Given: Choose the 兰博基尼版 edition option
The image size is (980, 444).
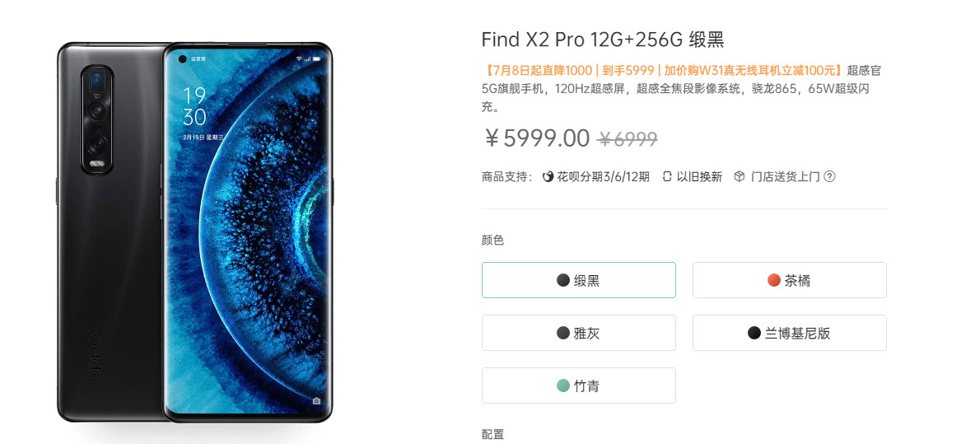Looking at the screenshot, I should [790, 333].
